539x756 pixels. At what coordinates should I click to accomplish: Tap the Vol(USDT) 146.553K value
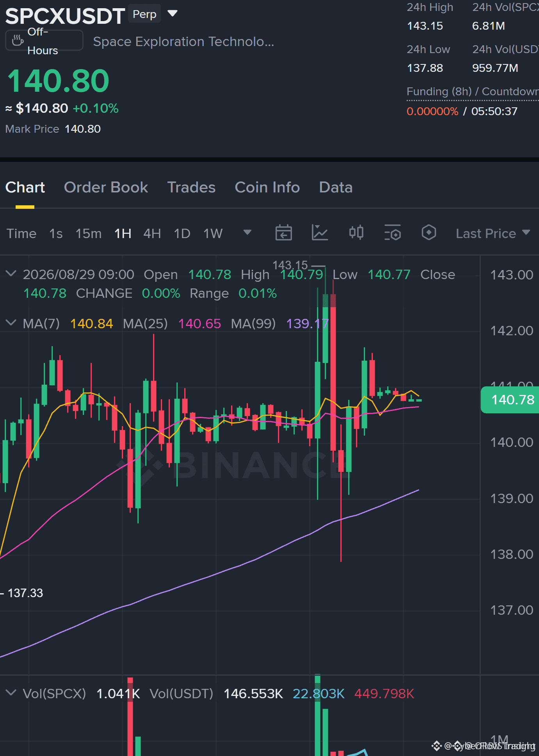point(253,694)
